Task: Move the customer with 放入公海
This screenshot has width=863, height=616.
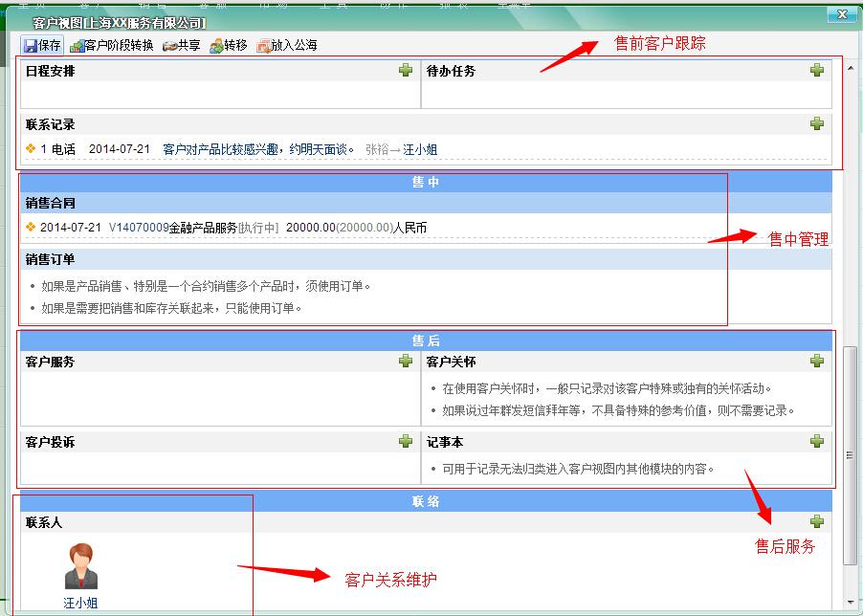Action: click(287, 45)
